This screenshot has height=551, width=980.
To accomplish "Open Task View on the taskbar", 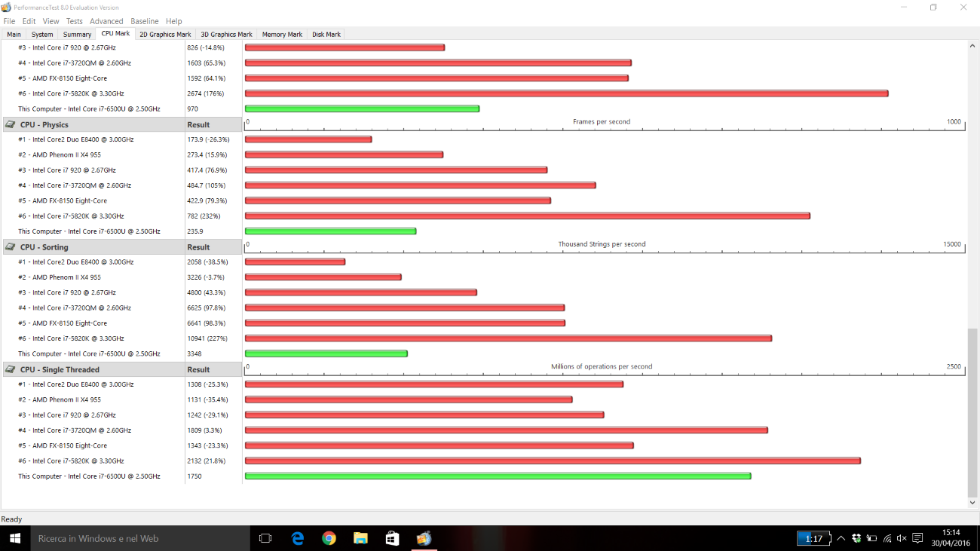I will [x=265, y=538].
